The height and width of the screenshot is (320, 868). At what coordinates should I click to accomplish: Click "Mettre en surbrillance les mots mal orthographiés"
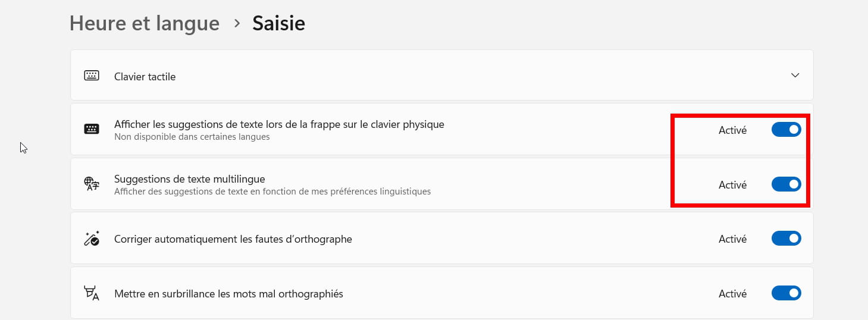(x=228, y=294)
